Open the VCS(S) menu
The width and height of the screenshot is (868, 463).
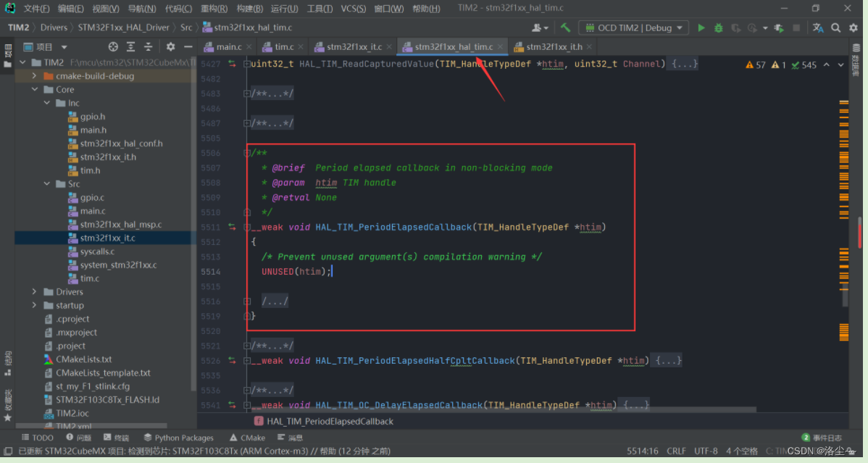click(353, 8)
